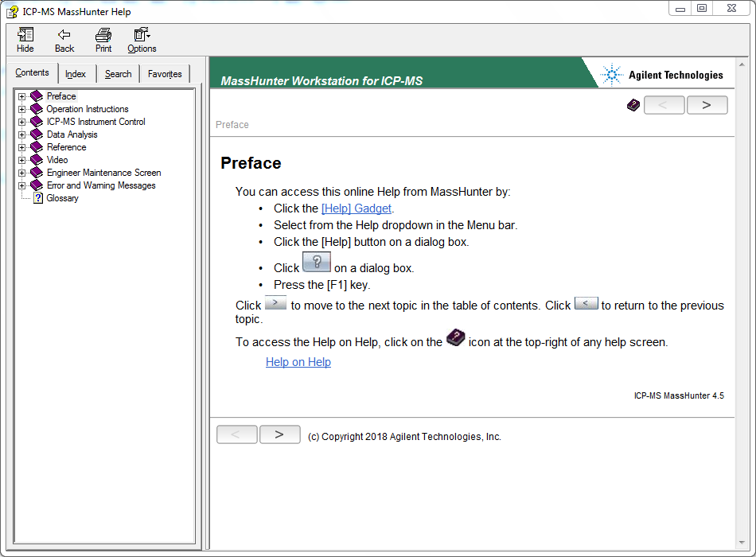This screenshot has height=557, width=756.
Task: Expand the Error and Warning Messages node
Action: pos(21,185)
